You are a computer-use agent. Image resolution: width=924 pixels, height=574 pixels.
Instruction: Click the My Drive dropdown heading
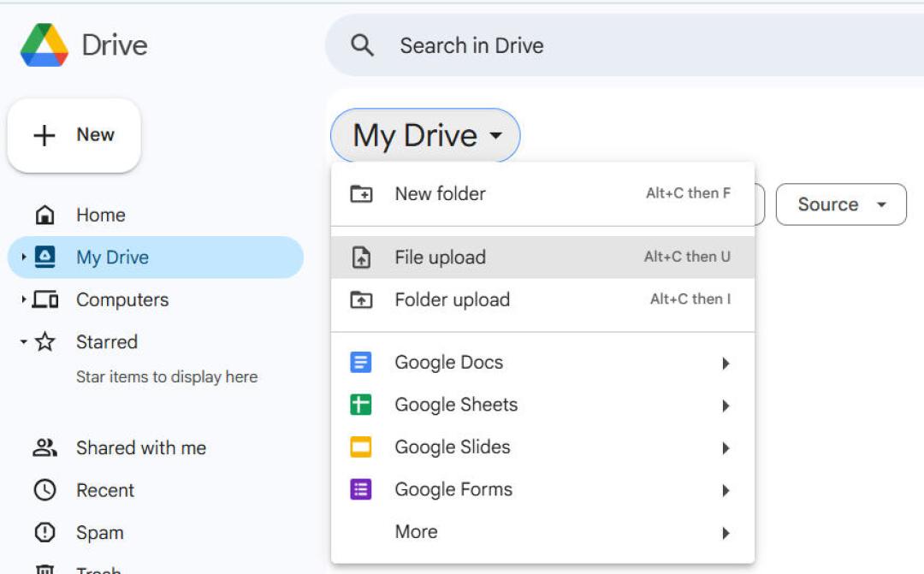[x=425, y=135]
